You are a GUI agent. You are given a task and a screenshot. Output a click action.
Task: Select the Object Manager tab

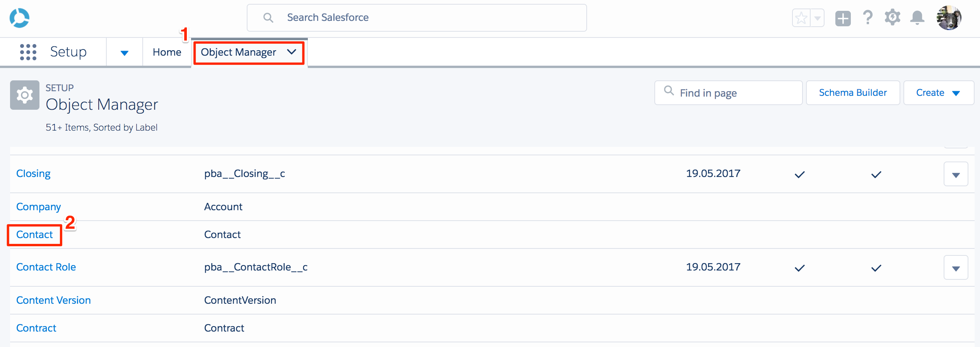249,53
